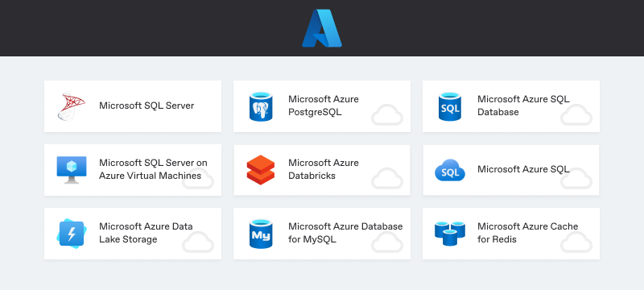
Task: Click the red SQL Server sail icon
Action: click(71, 106)
